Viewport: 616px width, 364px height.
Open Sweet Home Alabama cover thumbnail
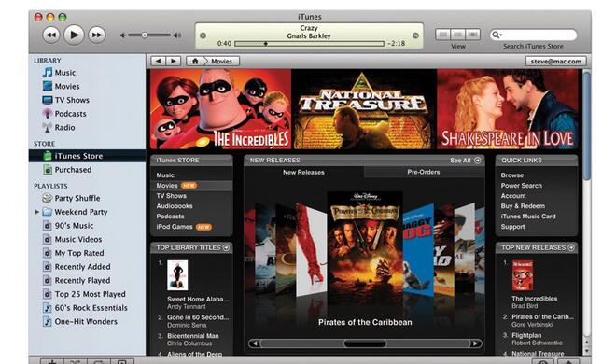pos(177,275)
